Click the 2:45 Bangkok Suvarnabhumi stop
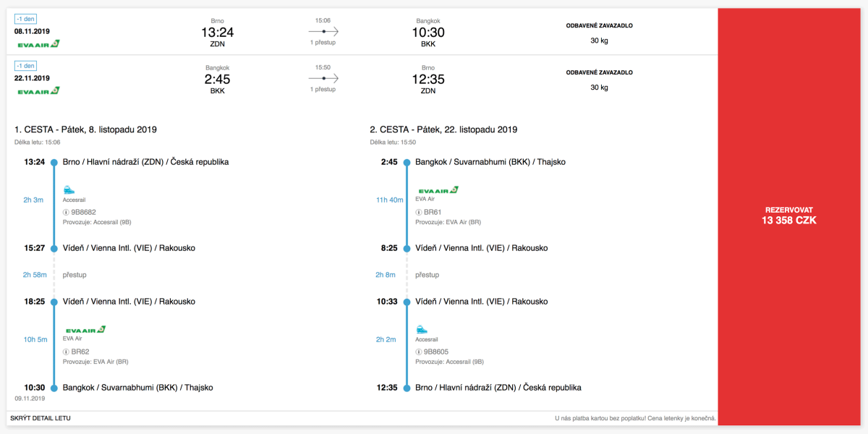Viewport: 868px width, 434px height. [490, 162]
